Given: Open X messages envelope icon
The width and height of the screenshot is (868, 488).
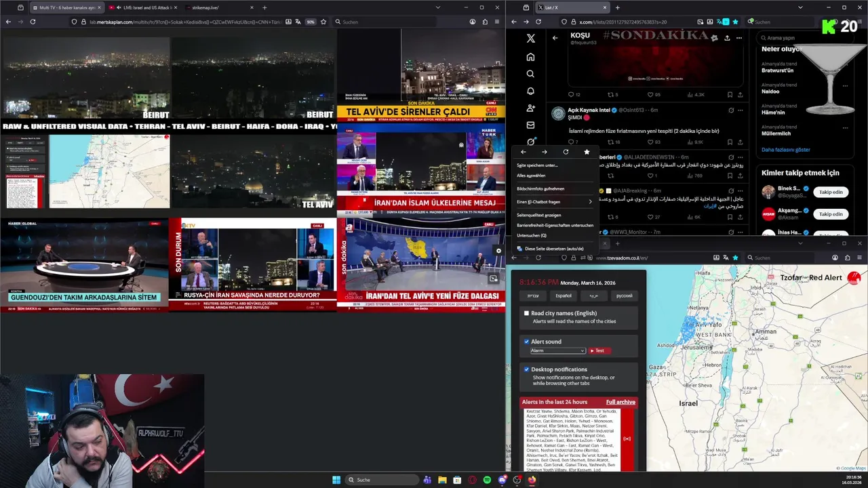Looking at the screenshot, I should click(530, 125).
